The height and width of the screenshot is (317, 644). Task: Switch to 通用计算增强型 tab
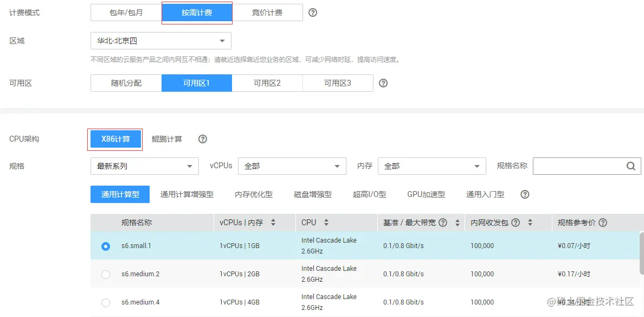click(187, 194)
